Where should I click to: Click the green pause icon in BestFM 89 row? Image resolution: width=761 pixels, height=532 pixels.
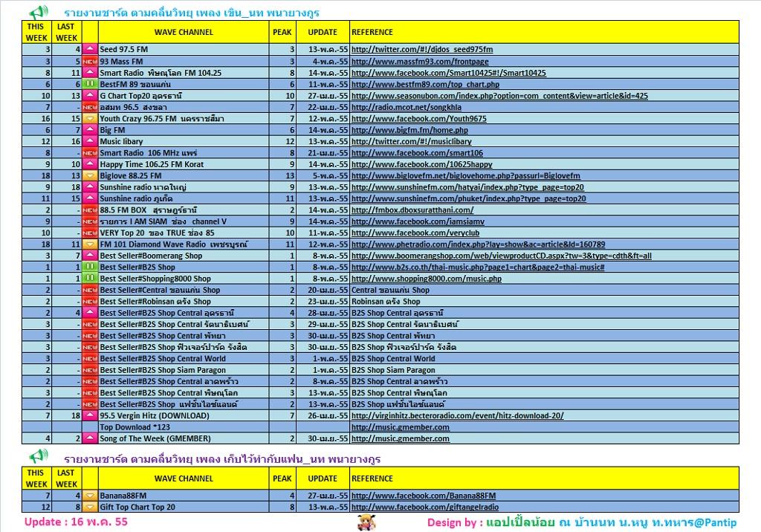90,84
